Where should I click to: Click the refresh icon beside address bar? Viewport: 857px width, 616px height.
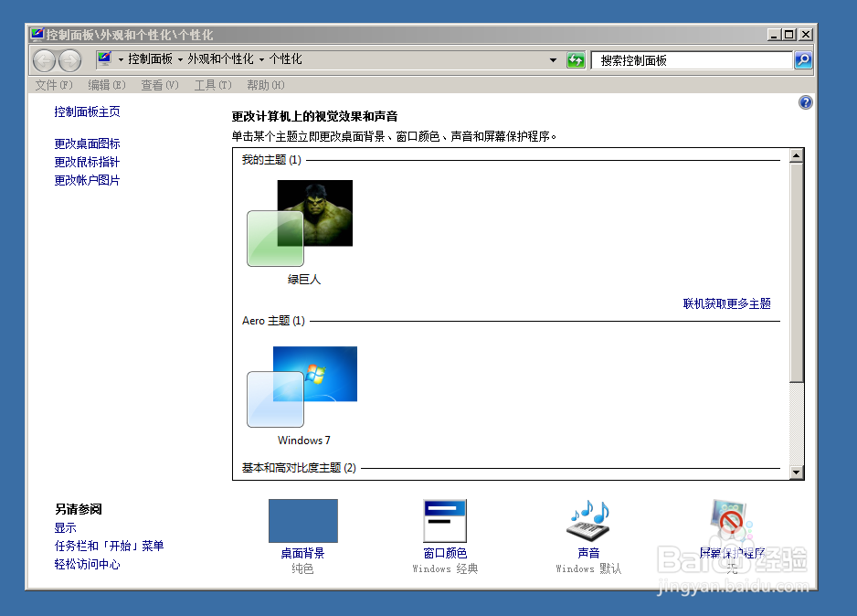[x=576, y=60]
